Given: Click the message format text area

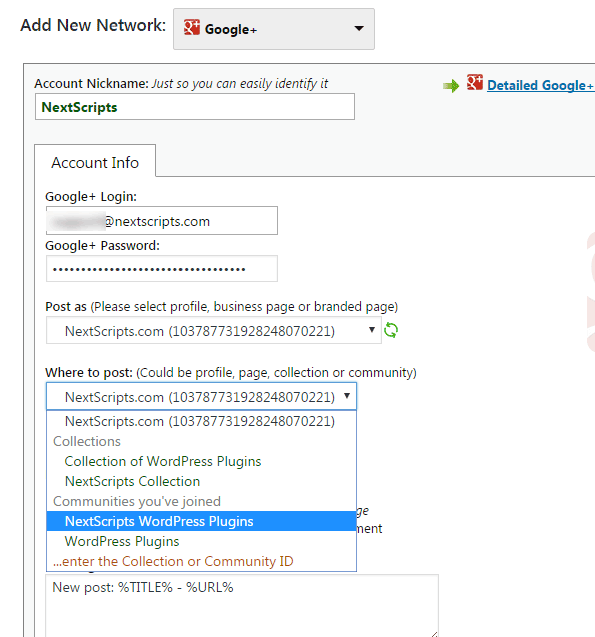Looking at the screenshot, I should [242, 606].
